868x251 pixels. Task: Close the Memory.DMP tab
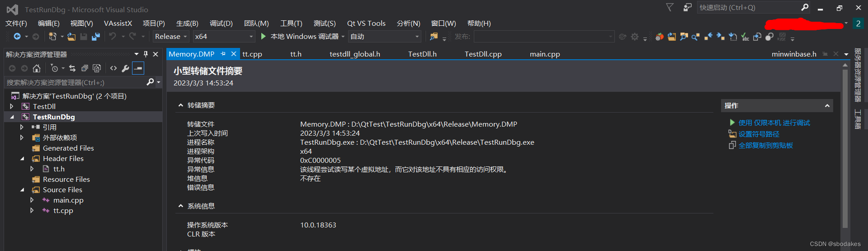[x=234, y=54]
